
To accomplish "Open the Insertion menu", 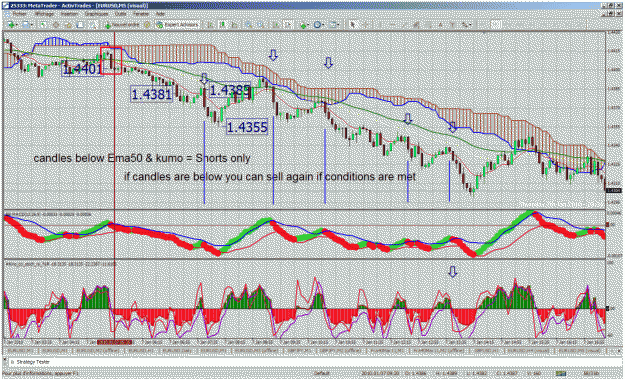I will [x=69, y=14].
